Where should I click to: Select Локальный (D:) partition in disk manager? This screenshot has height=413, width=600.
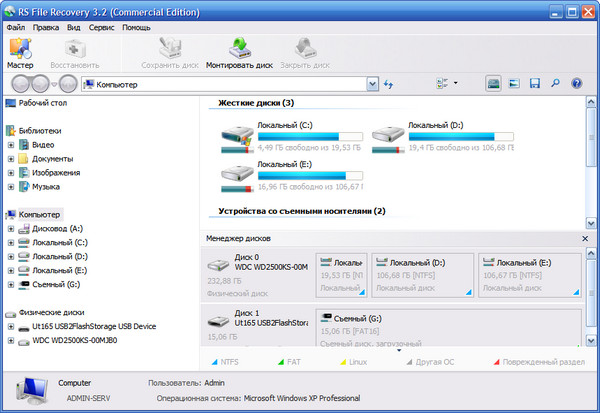coord(418,274)
